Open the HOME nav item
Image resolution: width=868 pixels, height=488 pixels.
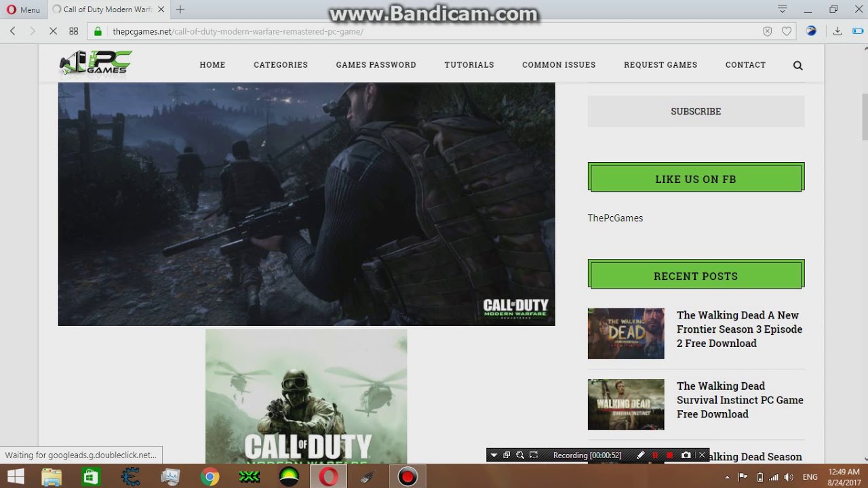click(212, 65)
